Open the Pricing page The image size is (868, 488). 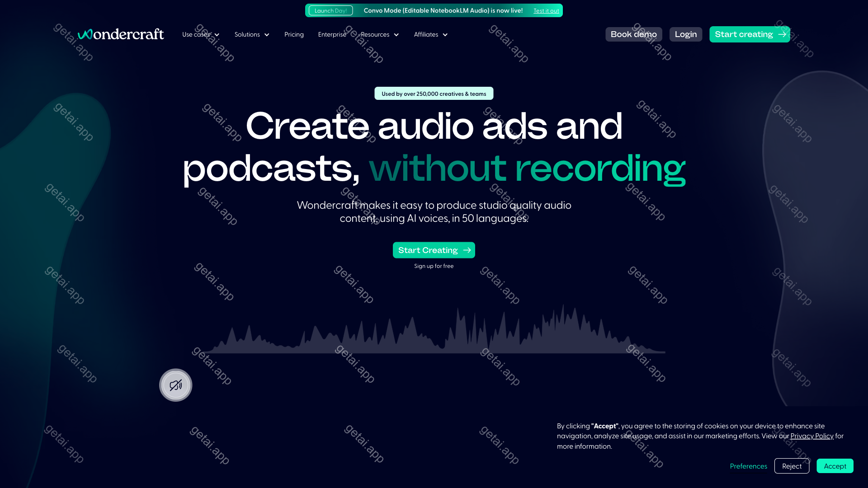click(x=294, y=34)
